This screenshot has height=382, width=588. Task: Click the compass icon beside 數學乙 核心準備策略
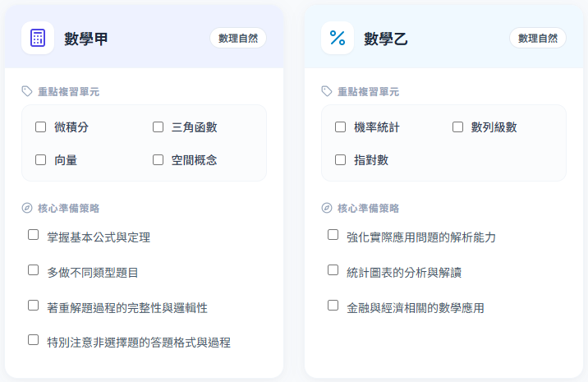(x=327, y=208)
